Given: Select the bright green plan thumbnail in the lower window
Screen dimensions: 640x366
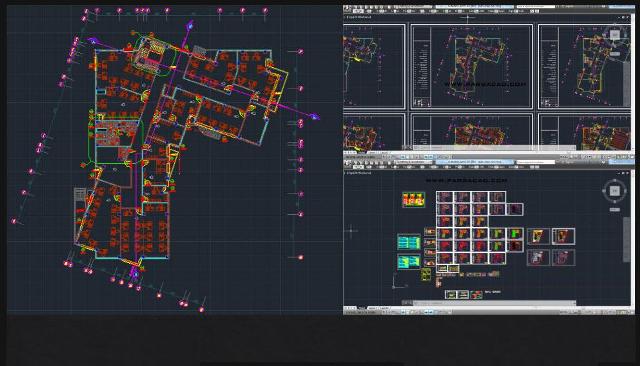Looking at the screenshot, I should (515, 234).
